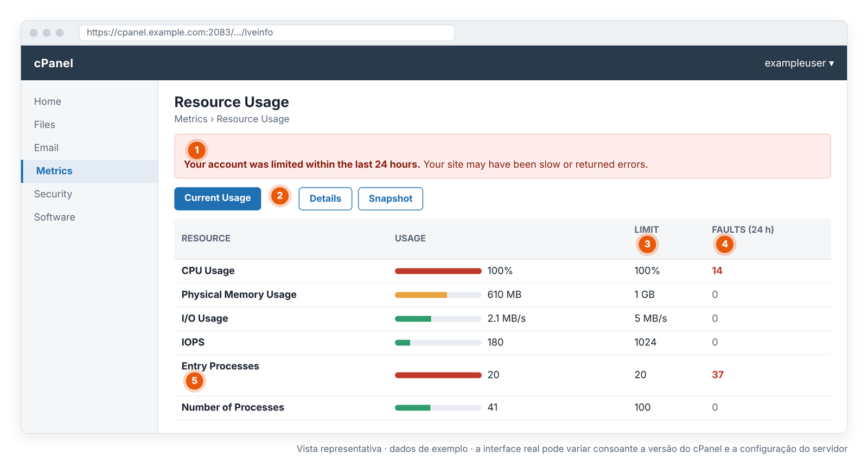Click the Entry Processes progress bar
Viewport: 868px width, 475px height.
[x=438, y=375]
